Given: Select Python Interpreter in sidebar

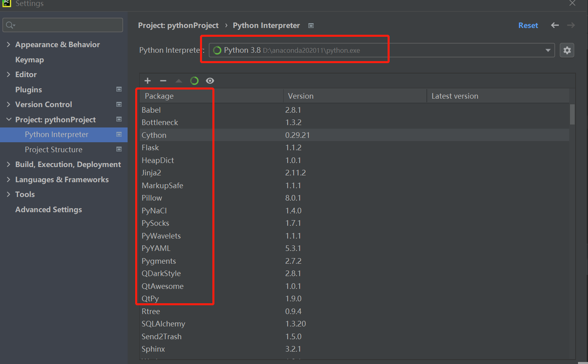Looking at the screenshot, I should (x=64, y=135).
